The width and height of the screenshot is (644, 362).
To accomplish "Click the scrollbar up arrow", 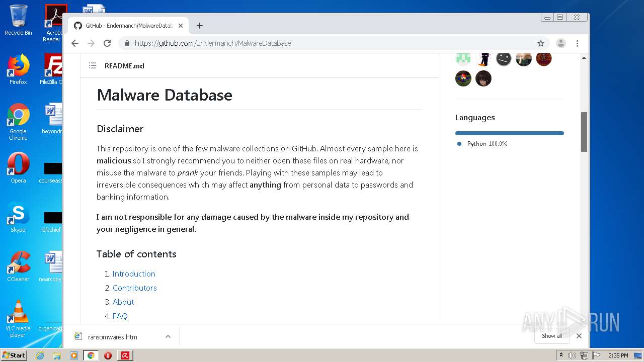I will [x=584, y=58].
